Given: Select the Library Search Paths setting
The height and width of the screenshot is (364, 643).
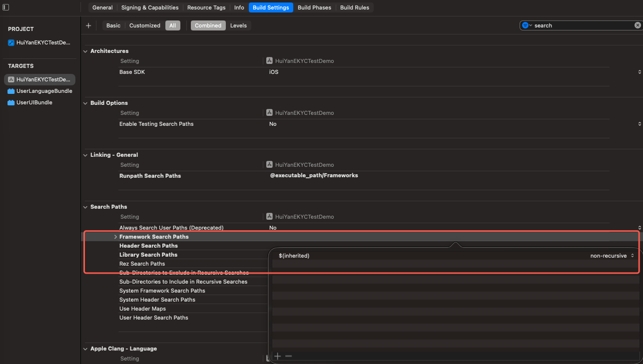Looking at the screenshot, I should coord(148,255).
